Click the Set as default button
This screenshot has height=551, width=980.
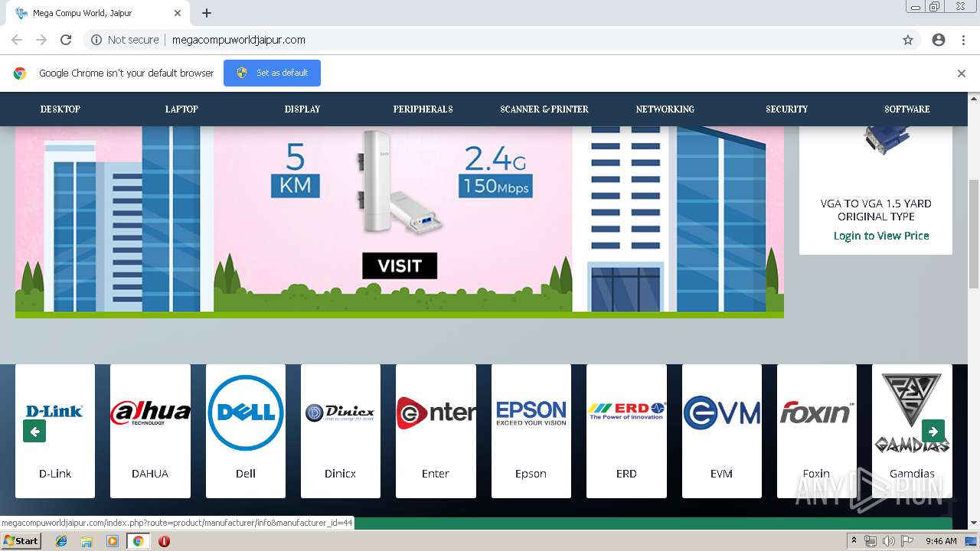272,73
